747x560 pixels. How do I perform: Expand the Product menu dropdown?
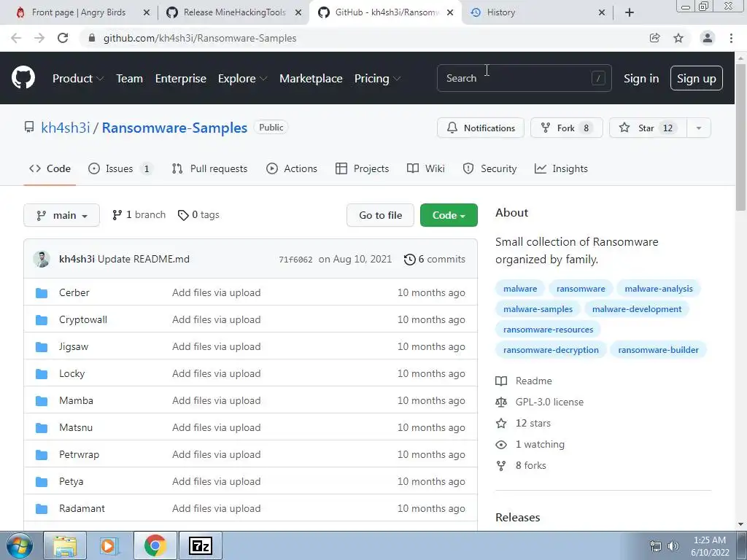coord(77,78)
